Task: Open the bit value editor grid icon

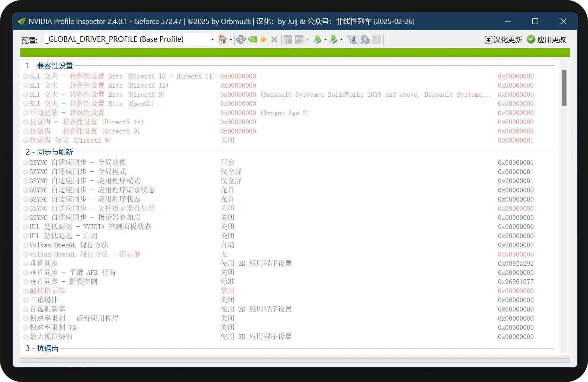Action: point(376,39)
